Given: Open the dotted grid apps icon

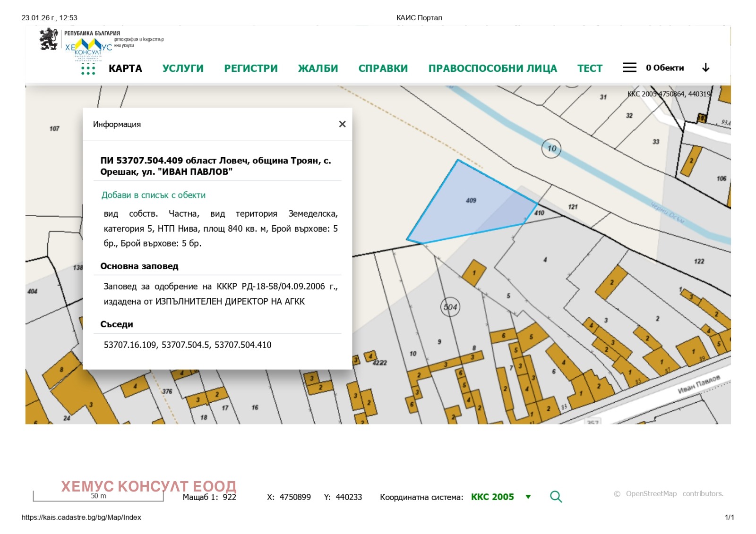Looking at the screenshot, I should coord(88,70).
